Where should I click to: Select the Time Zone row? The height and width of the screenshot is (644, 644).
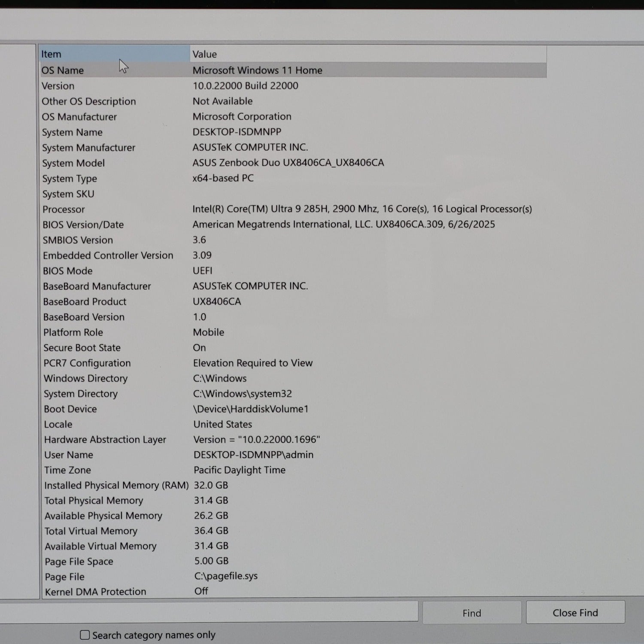tap(67, 470)
